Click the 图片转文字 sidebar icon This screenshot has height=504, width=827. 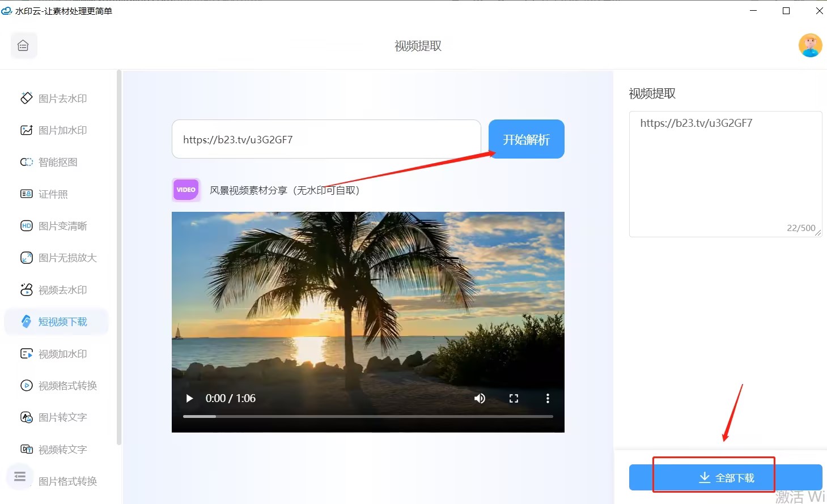pyautogui.click(x=27, y=417)
